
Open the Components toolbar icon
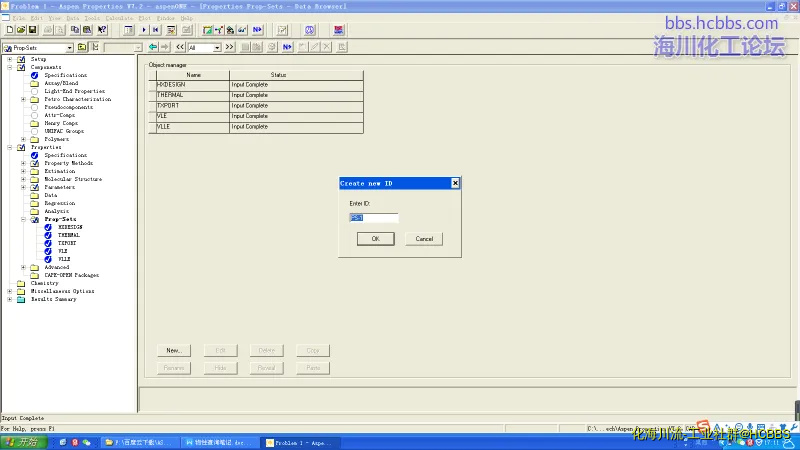coord(219,30)
